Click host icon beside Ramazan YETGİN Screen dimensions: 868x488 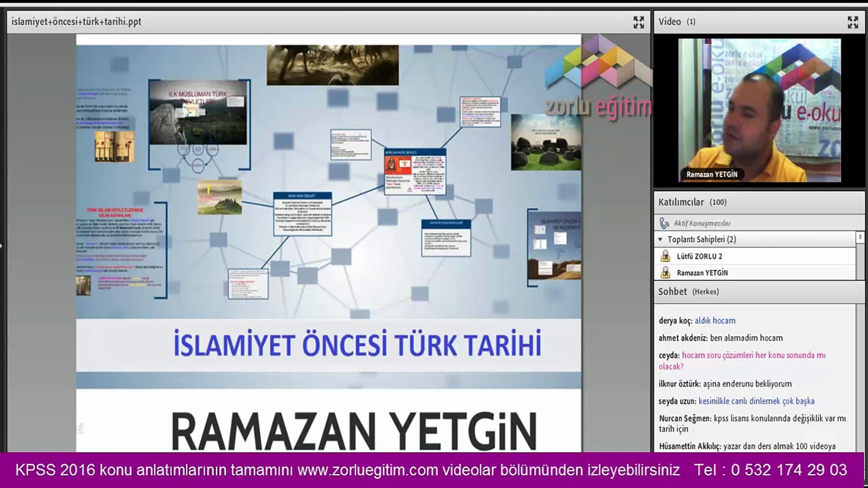point(665,272)
